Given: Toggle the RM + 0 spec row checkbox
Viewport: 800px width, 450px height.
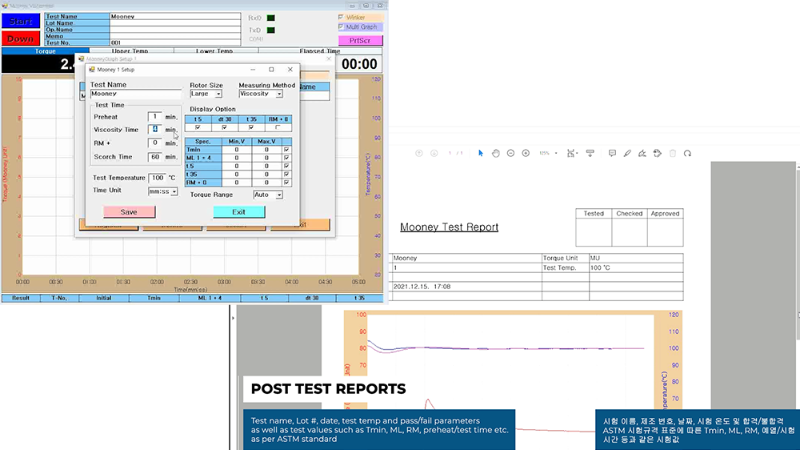Looking at the screenshot, I should coord(286,182).
